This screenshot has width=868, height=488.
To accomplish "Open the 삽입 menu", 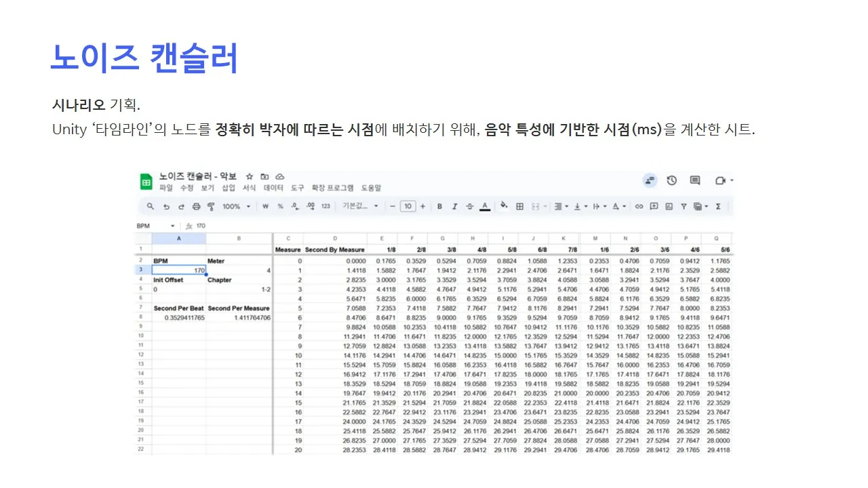I will coord(229,188).
